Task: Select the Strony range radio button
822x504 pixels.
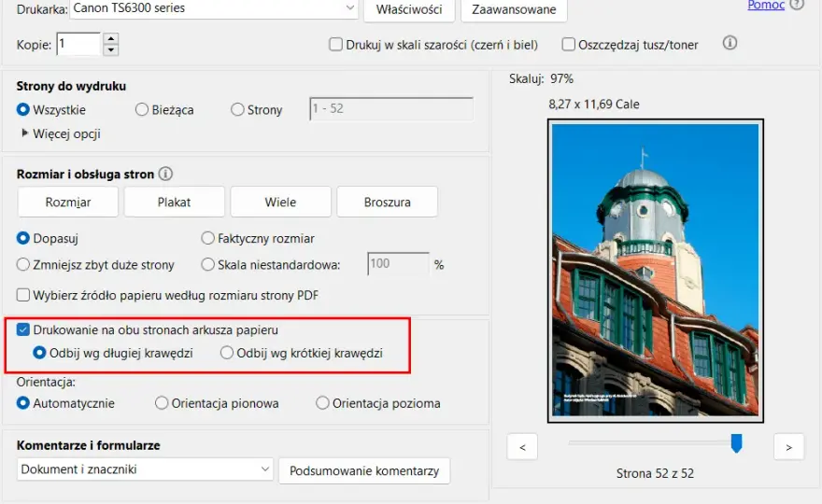Action: coord(237,109)
